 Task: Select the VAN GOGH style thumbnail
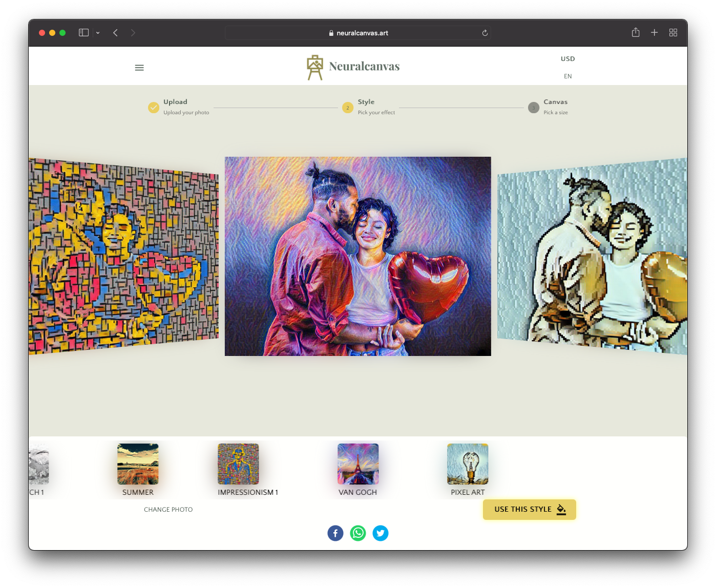coord(357,464)
